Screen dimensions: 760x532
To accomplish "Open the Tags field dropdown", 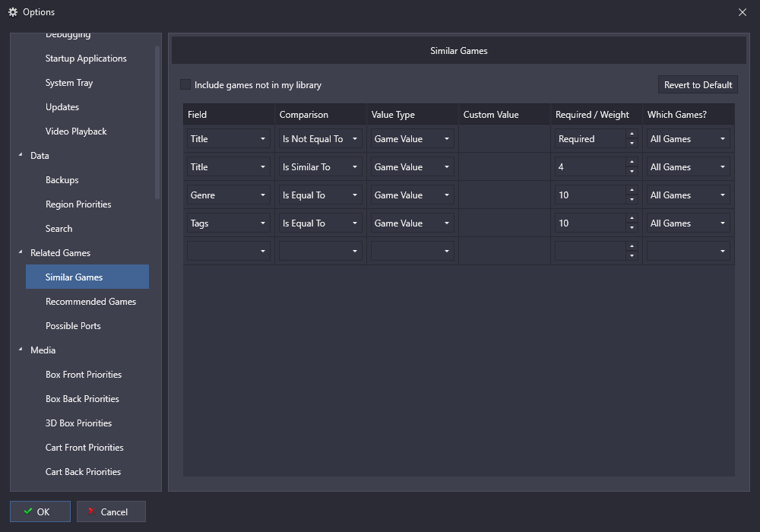I will coord(228,223).
